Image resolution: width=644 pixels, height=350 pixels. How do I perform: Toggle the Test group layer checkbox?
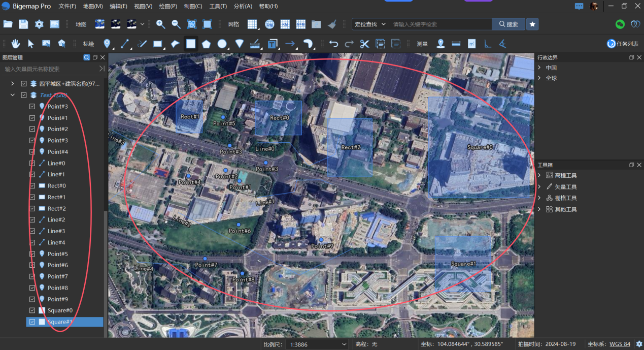point(23,95)
